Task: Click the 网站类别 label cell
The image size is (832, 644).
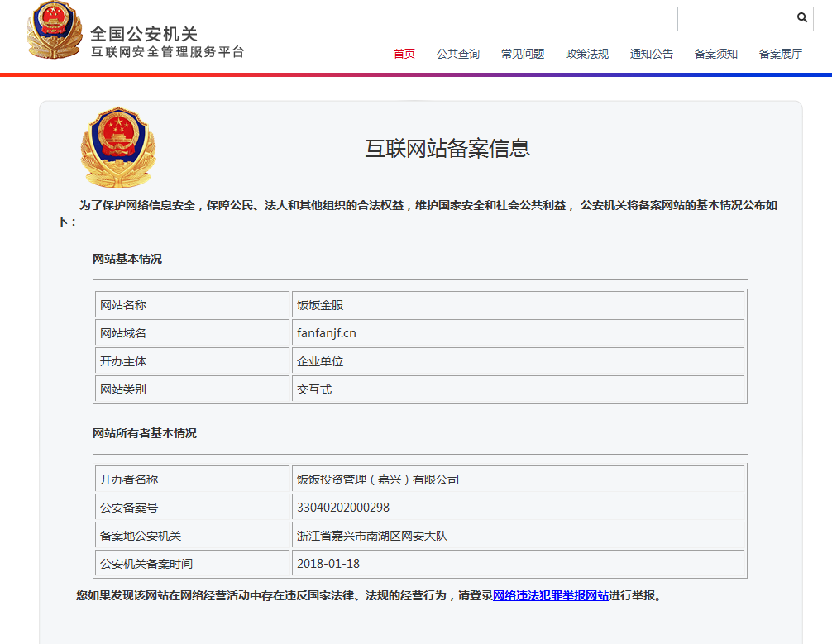Action: pyautogui.click(x=192, y=389)
